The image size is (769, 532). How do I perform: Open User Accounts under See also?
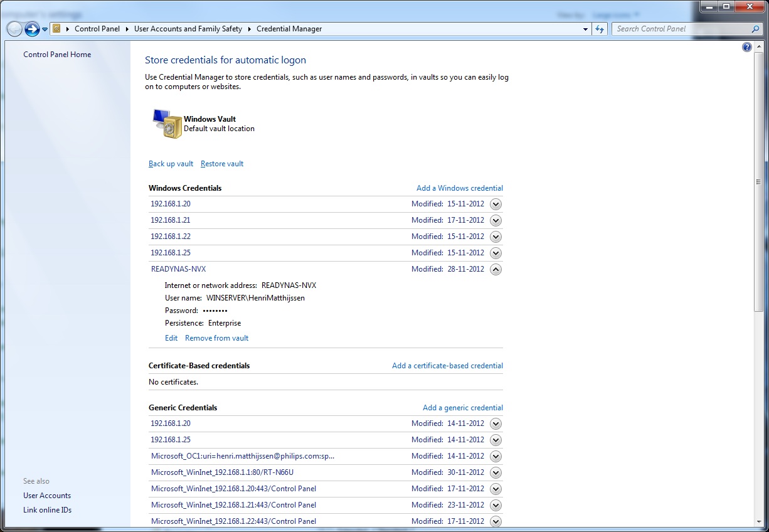47,496
